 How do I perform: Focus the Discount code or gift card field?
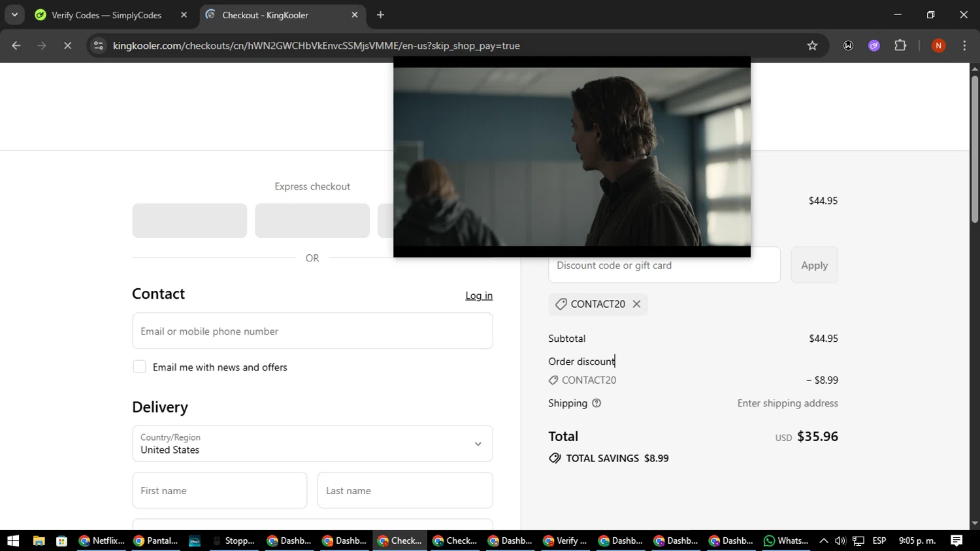click(x=664, y=265)
